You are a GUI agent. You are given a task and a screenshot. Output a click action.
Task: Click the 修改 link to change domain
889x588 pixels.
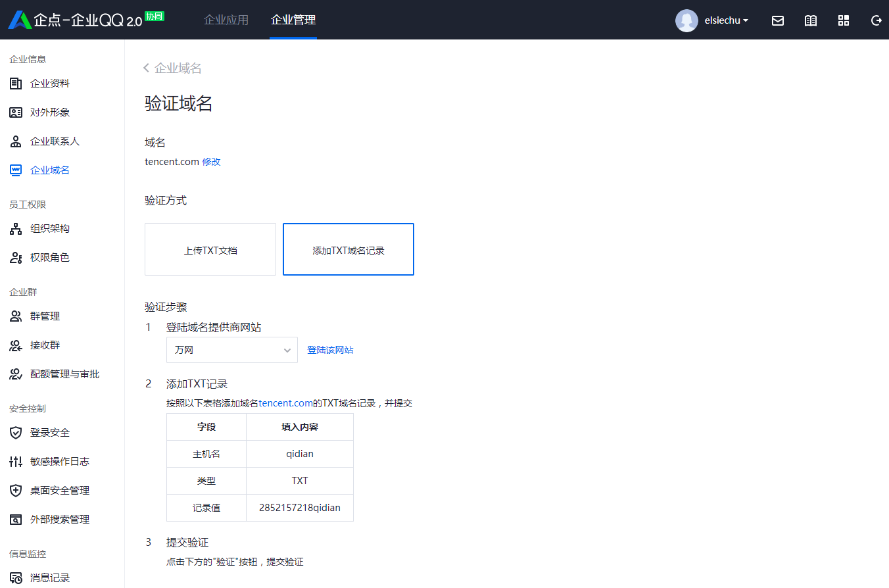(212, 161)
